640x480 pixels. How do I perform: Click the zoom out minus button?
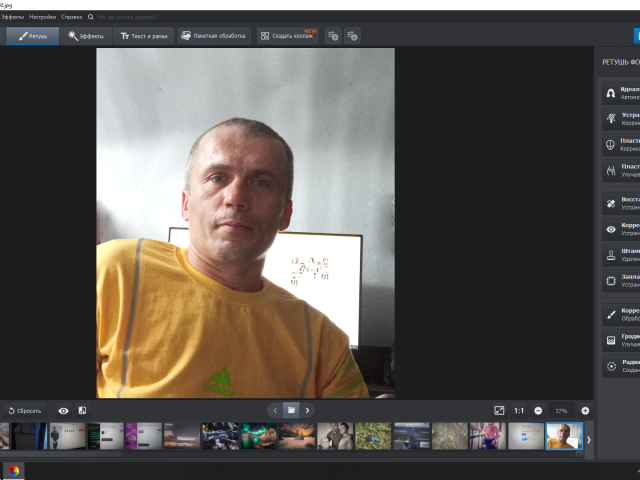click(x=538, y=411)
